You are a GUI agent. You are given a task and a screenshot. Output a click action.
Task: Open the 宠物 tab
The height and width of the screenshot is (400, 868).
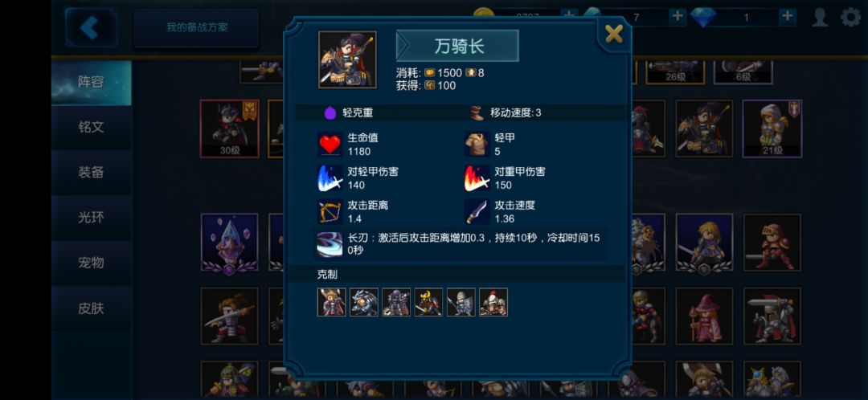tap(92, 263)
